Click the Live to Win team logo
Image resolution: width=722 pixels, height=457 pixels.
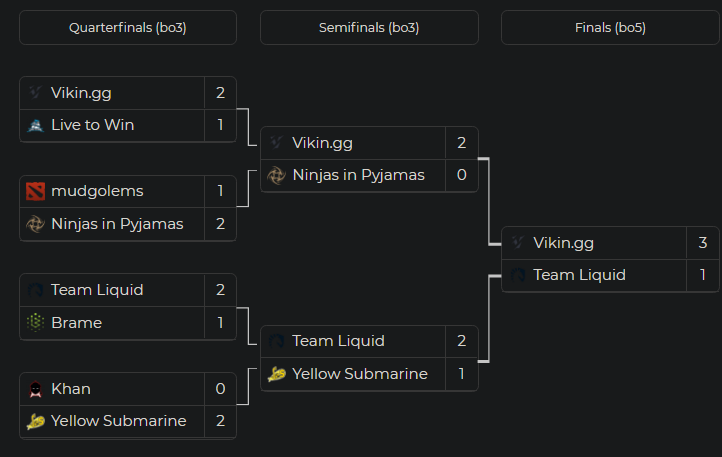(x=36, y=125)
